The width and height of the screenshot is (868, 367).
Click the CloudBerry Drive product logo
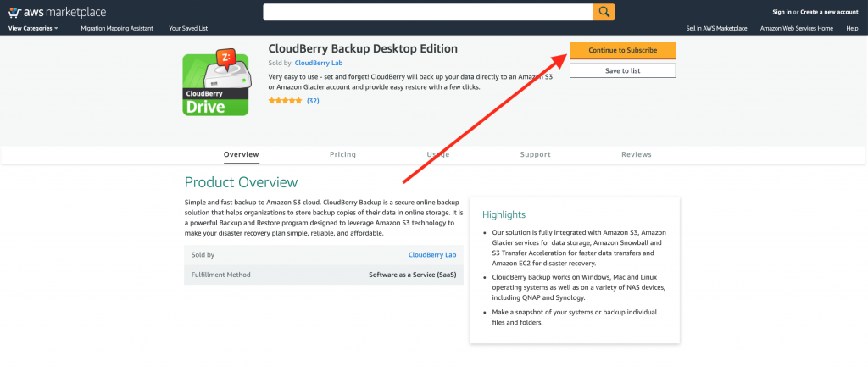tap(215, 82)
